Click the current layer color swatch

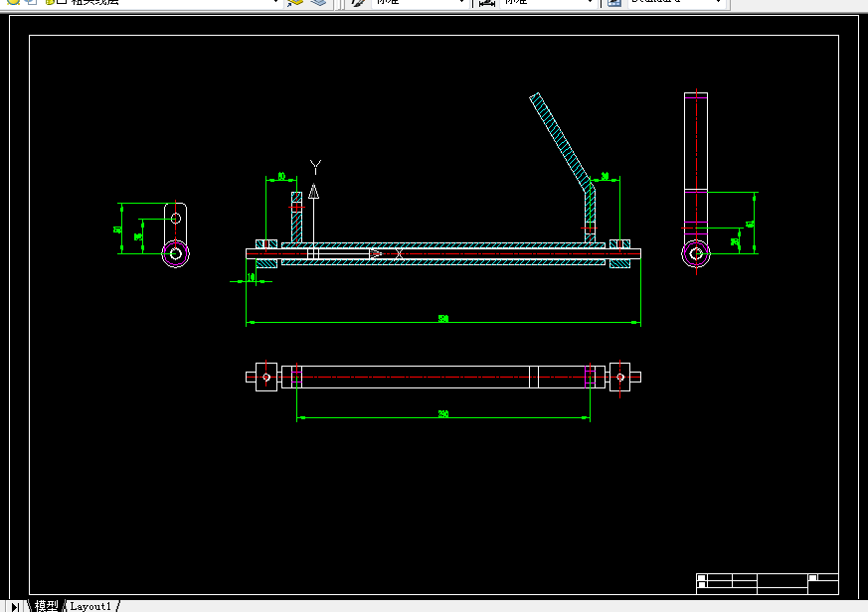click(x=62, y=2)
